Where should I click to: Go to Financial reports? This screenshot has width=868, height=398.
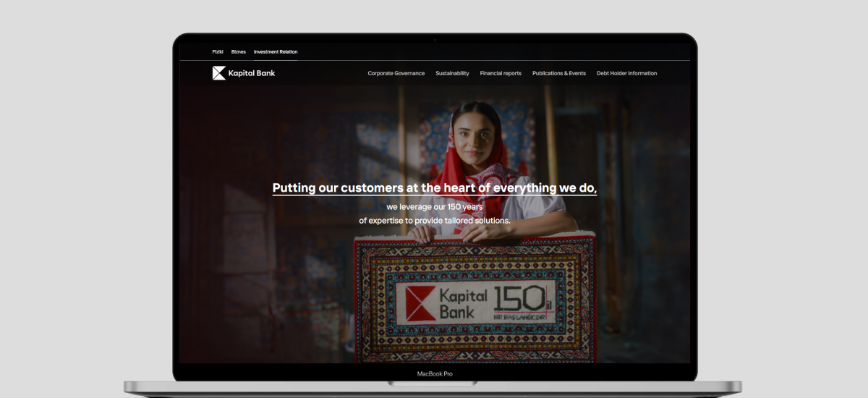point(501,73)
